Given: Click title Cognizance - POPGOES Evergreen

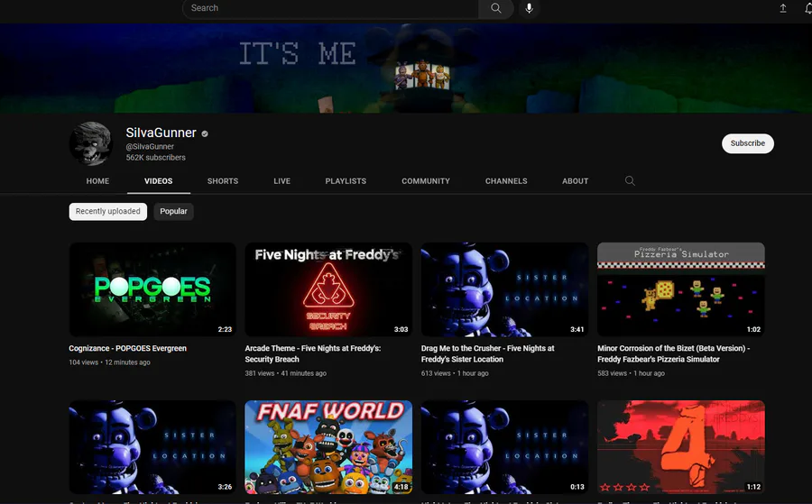Looking at the screenshot, I should coord(127,348).
